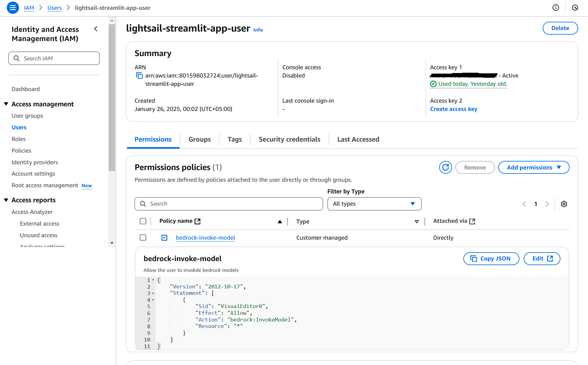Click the search magnifier in Search IAM
This screenshot has height=365, width=588.
point(17,58)
